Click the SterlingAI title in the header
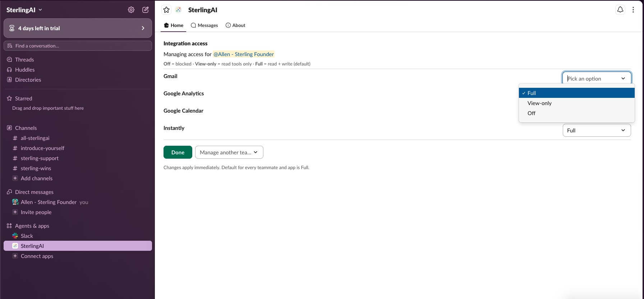 [203, 10]
